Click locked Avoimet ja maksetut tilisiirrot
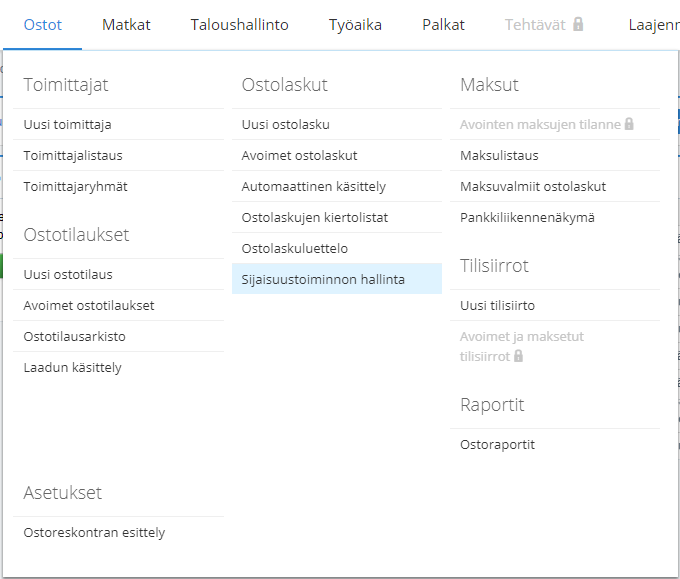The width and height of the screenshot is (680, 579). (x=522, y=346)
